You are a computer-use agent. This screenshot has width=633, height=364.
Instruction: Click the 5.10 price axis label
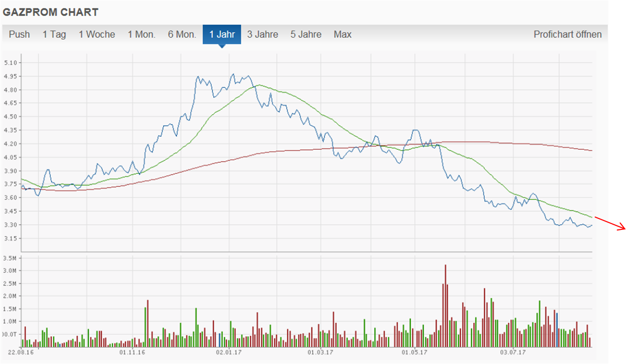click(10, 63)
